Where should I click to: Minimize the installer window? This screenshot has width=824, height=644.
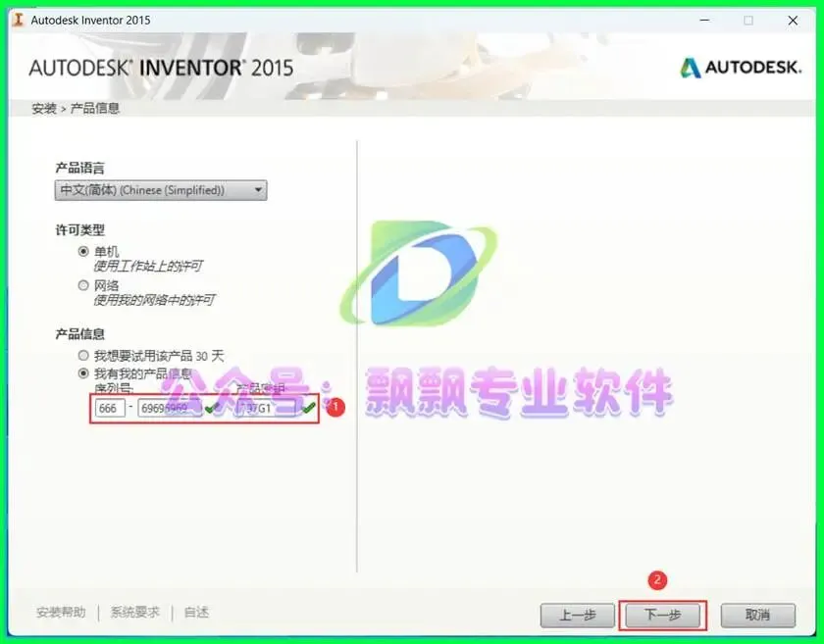[x=704, y=20]
